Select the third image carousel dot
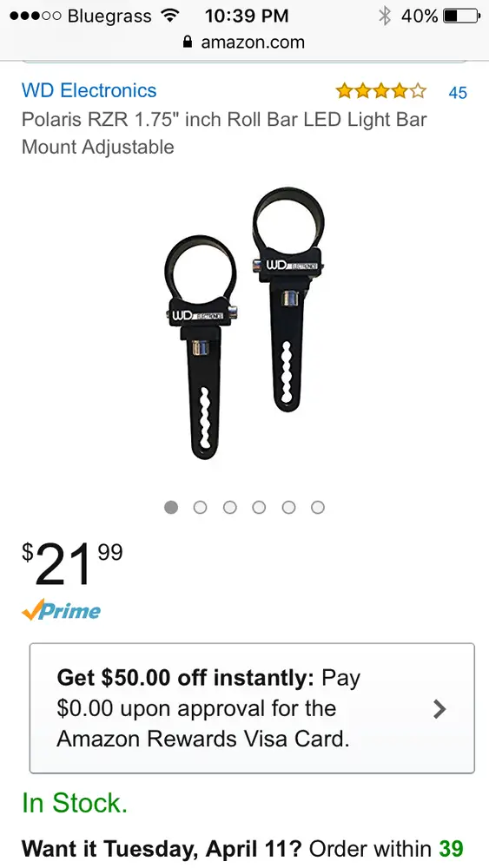489x868 pixels. point(230,507)
